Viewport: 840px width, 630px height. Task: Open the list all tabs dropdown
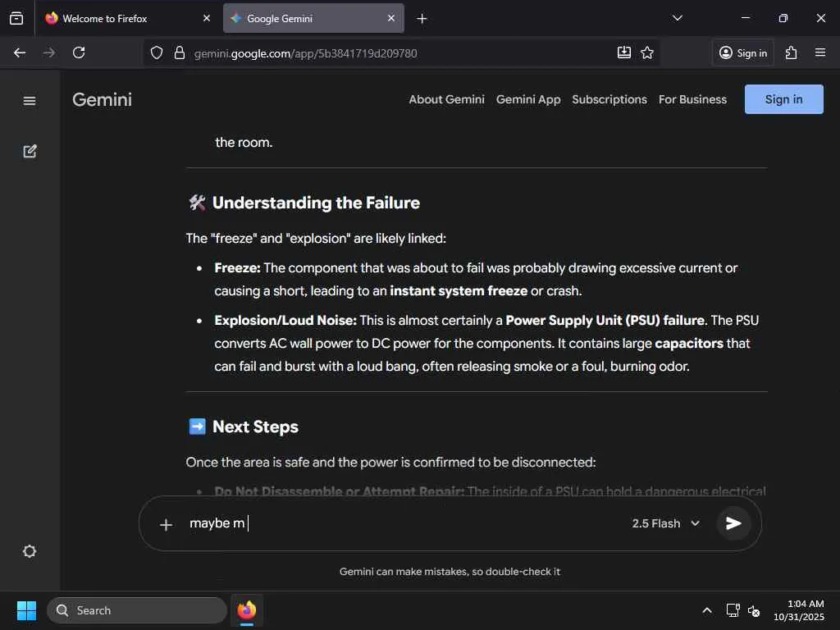click(678, 18)
